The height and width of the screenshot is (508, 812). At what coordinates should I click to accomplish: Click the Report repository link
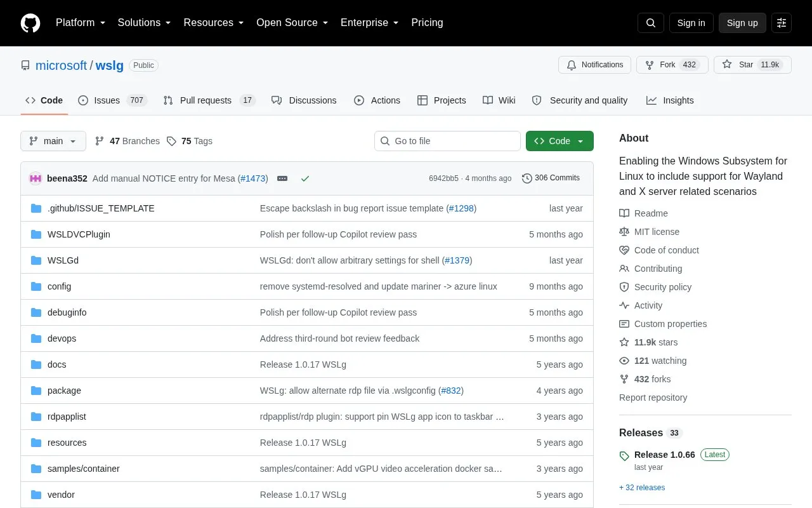653,398
